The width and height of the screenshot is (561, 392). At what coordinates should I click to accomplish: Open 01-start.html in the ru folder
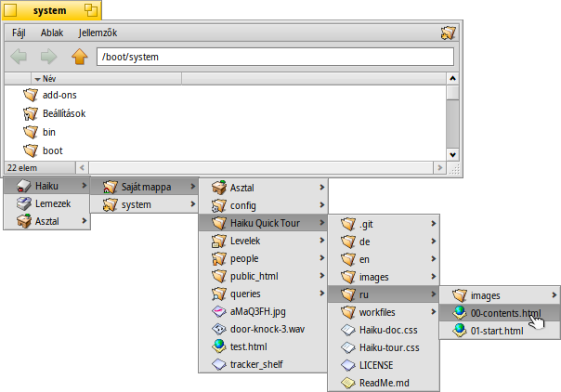499,331
